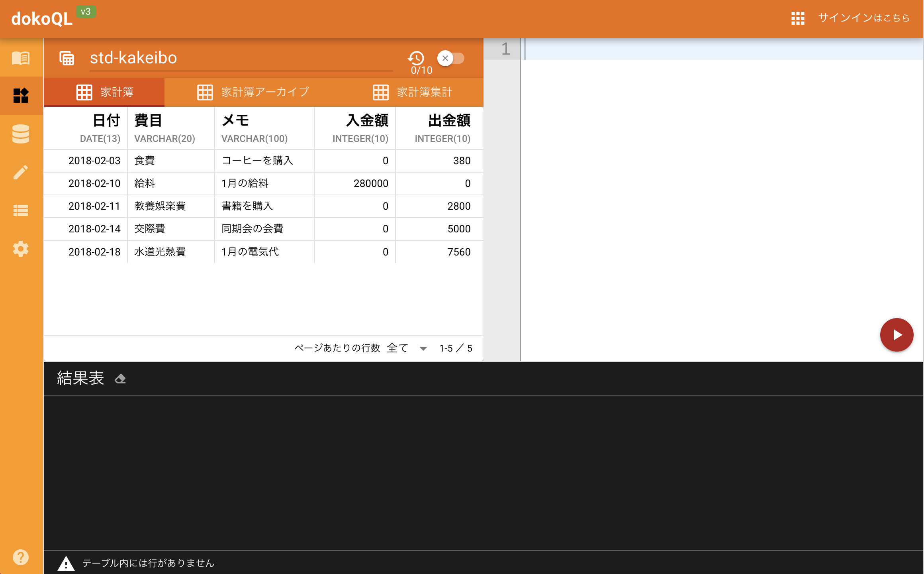Select the dashboard grid icon in the sidebar
The height and width of the screenshot is (574, 924).
[x=21, y=96]
